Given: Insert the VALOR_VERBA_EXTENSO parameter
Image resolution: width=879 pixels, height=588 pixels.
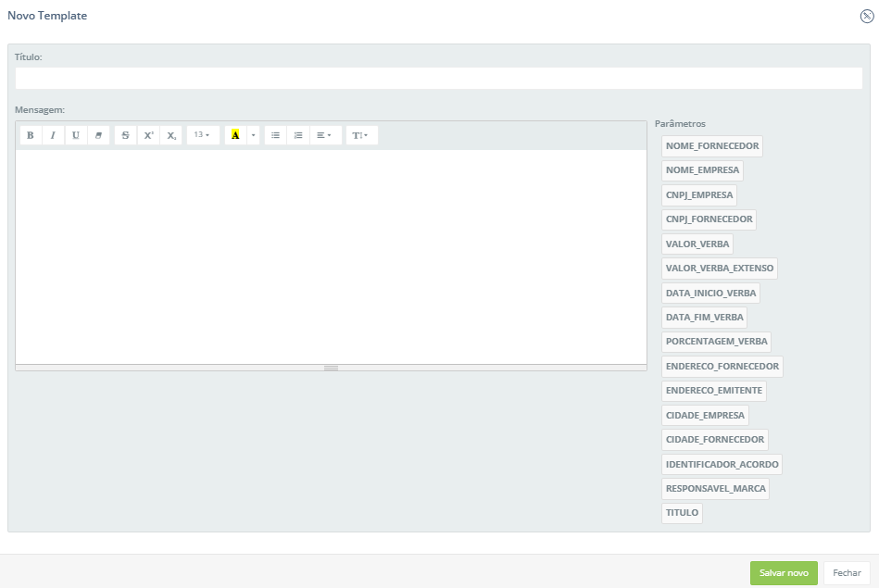Looking at the screenshot, I should pos(719,269).
